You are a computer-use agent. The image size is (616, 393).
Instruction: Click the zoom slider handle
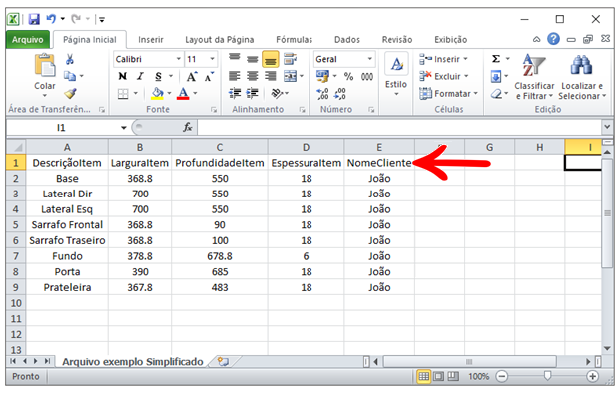[x=547, y=376]
